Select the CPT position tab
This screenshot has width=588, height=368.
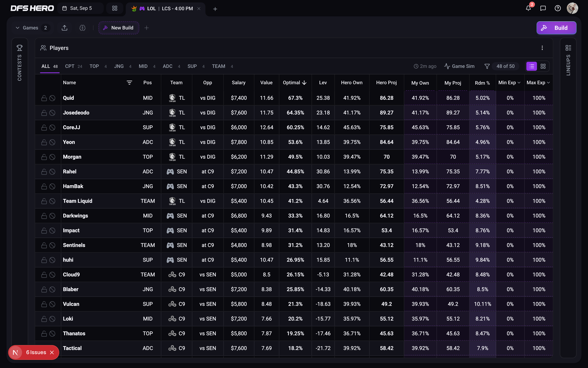(74, 66)
